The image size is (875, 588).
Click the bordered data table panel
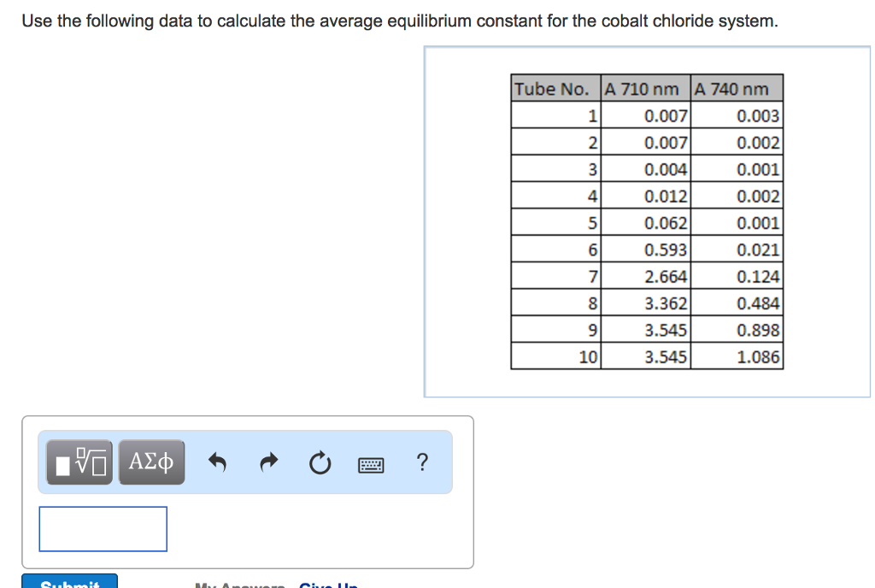[x=648, y=220]
